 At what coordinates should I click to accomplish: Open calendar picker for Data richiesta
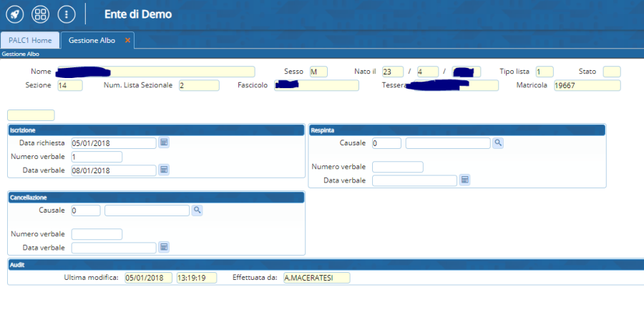click(164, 142)
